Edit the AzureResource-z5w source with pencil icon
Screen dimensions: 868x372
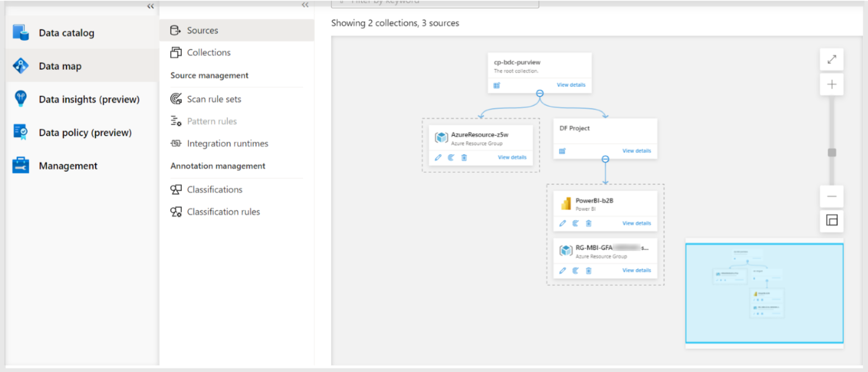[438, 158]
